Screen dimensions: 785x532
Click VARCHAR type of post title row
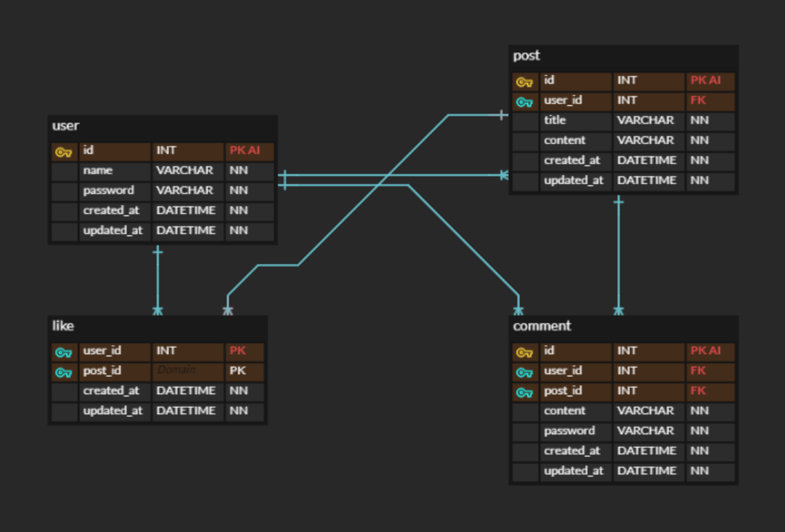646,120
